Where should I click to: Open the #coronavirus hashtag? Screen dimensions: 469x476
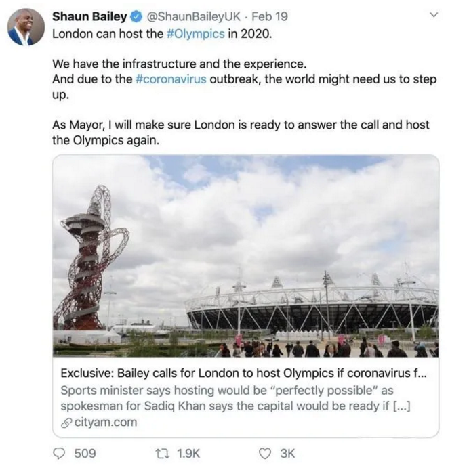coord(171,79)
